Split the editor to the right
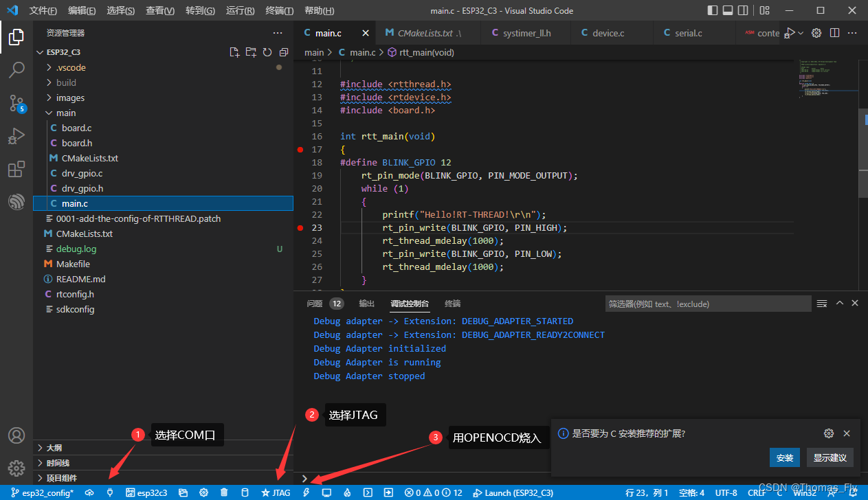Image resolution: width=868 pixels, height=500 pixels. click(834, 33)
